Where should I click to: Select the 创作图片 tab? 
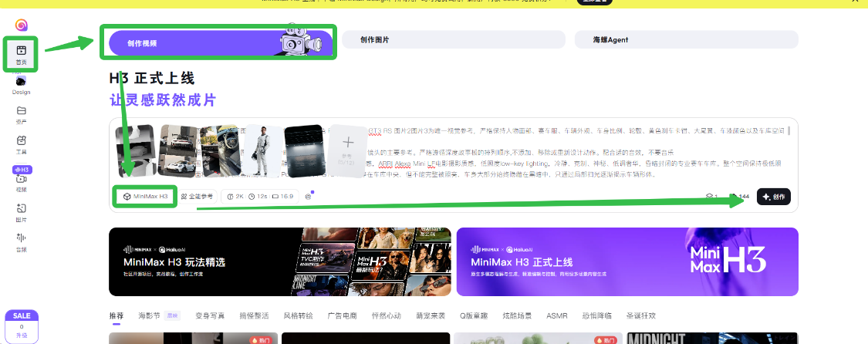point(454,40)
